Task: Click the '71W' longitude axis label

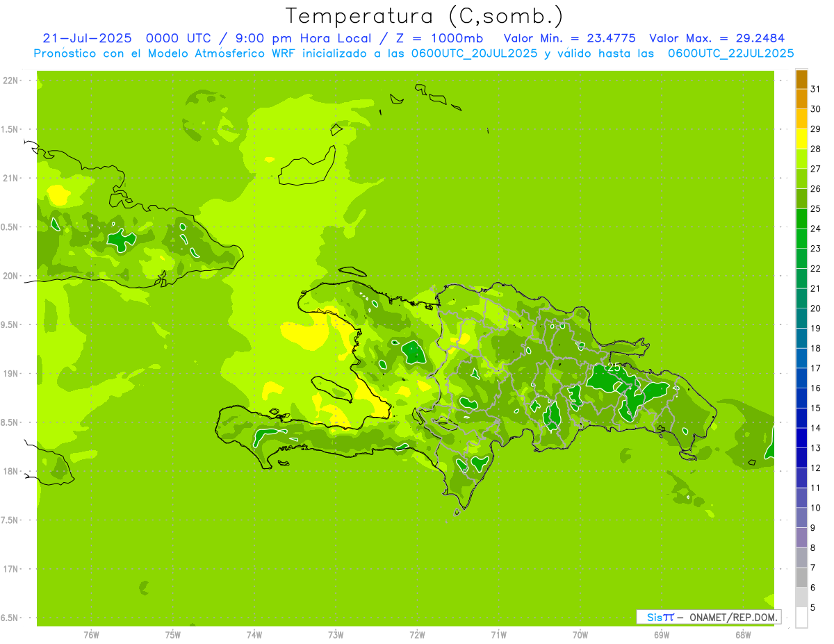Action: point(498,635)
